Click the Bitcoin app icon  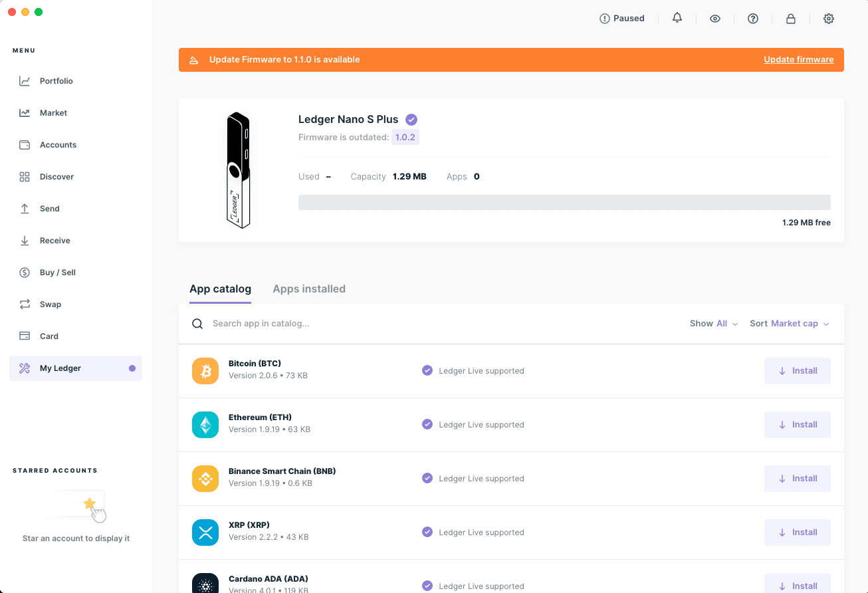(x=205, y=371)
